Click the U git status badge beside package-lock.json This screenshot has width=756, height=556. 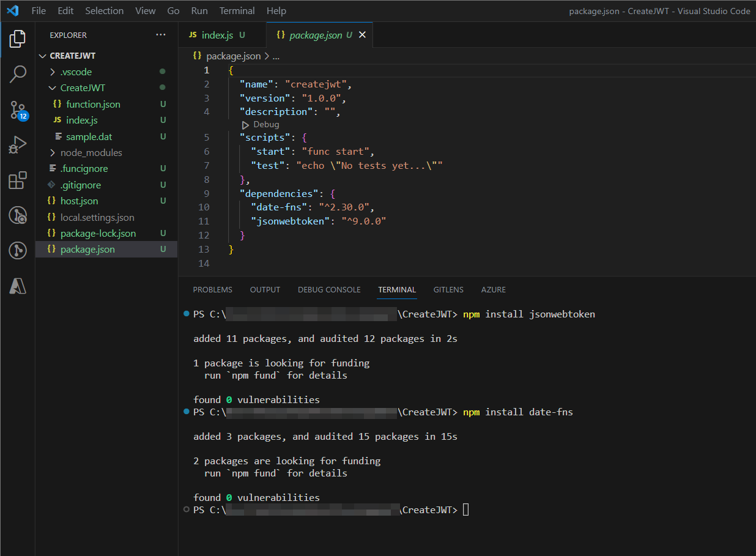(x=163, y=234)
